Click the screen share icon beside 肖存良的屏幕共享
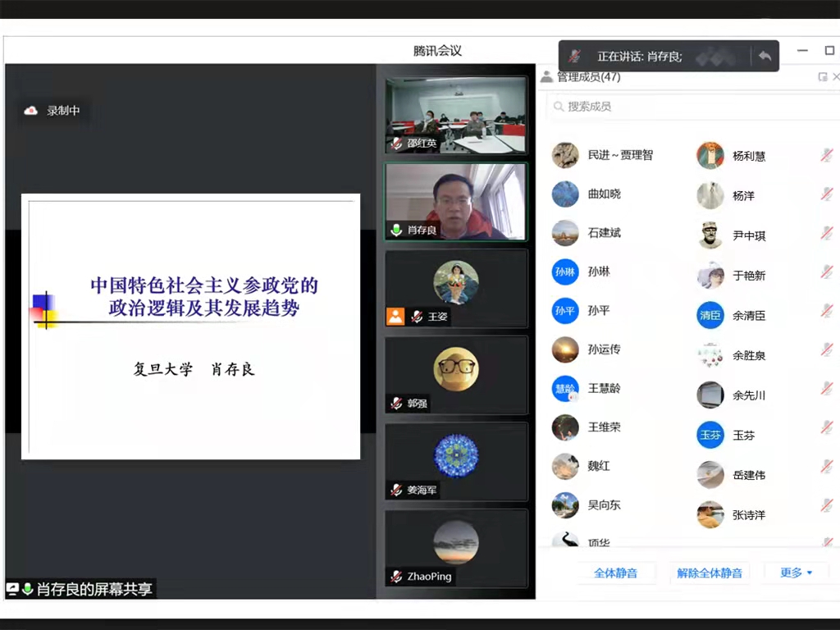This screenshot has width=840, height=630. click(x=13, y=588)
